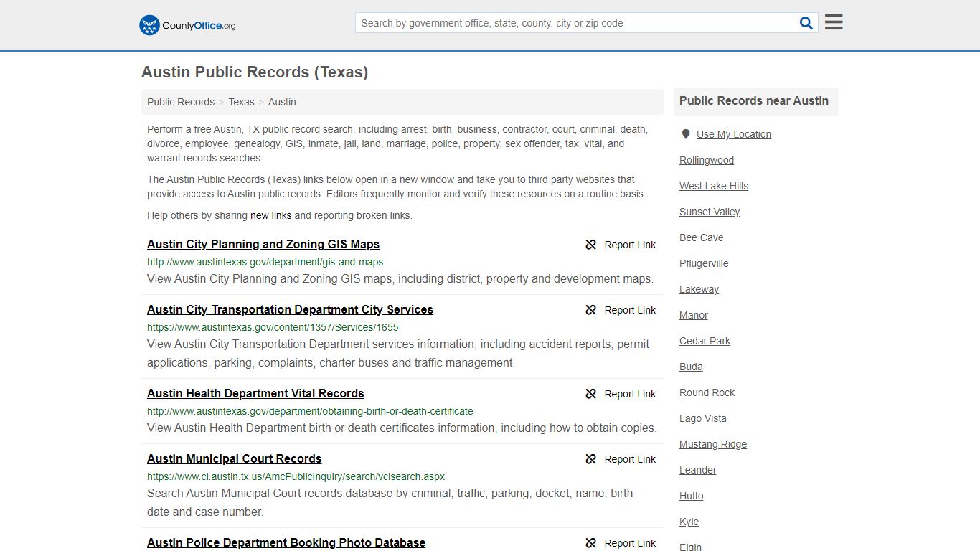The image size is (980, 551).
Task: Open Round Rock public records
Action: point(707,392)
